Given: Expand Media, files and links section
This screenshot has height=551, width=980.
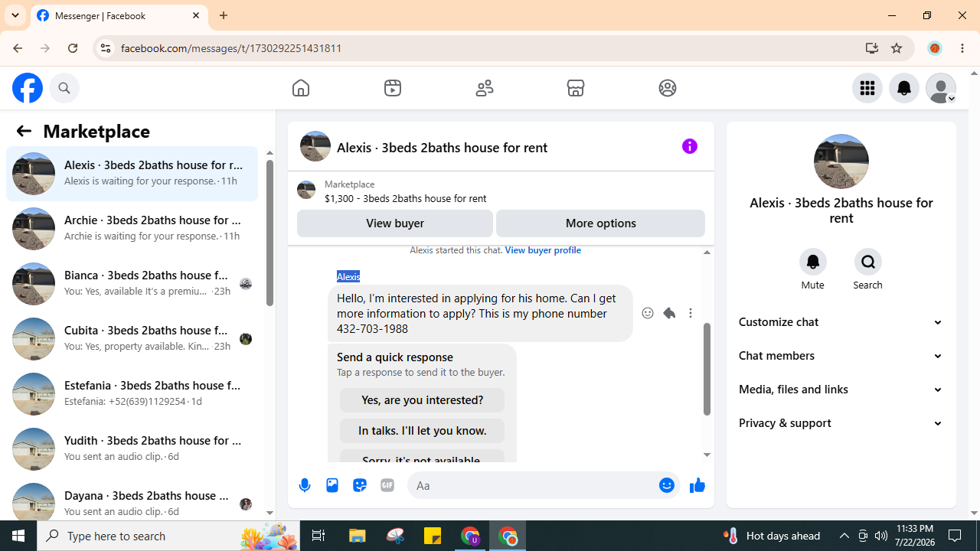Looking at the screenshot, I should click(x=841, y=390).
